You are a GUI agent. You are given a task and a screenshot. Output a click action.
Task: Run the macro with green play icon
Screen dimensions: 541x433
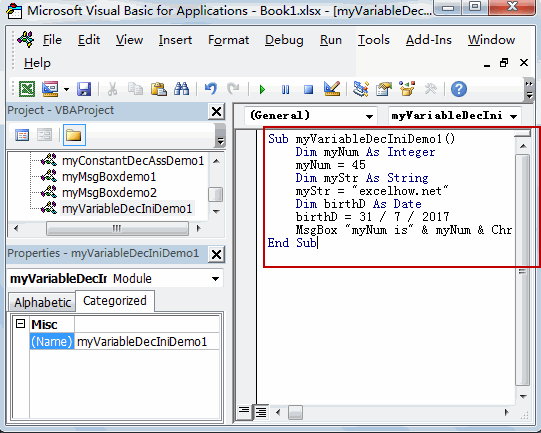[262, 90]
